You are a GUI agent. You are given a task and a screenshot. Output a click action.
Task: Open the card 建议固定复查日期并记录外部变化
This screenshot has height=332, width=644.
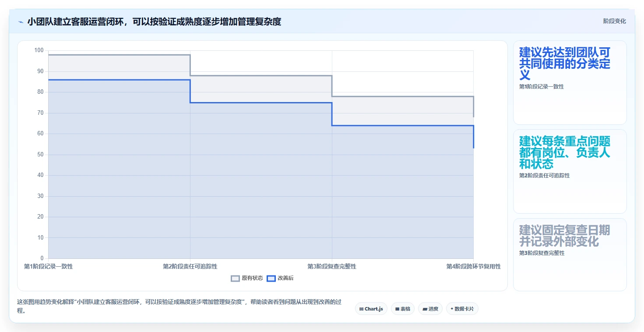(x=570, y=254)
